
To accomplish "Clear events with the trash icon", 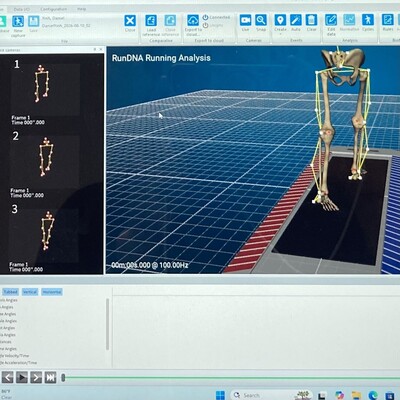I will [311, 20].
